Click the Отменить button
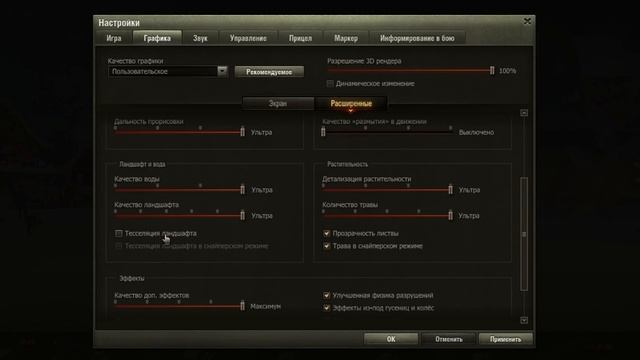Image resolution: width=640 pixels, height=360 pixels. click(449, 339)
